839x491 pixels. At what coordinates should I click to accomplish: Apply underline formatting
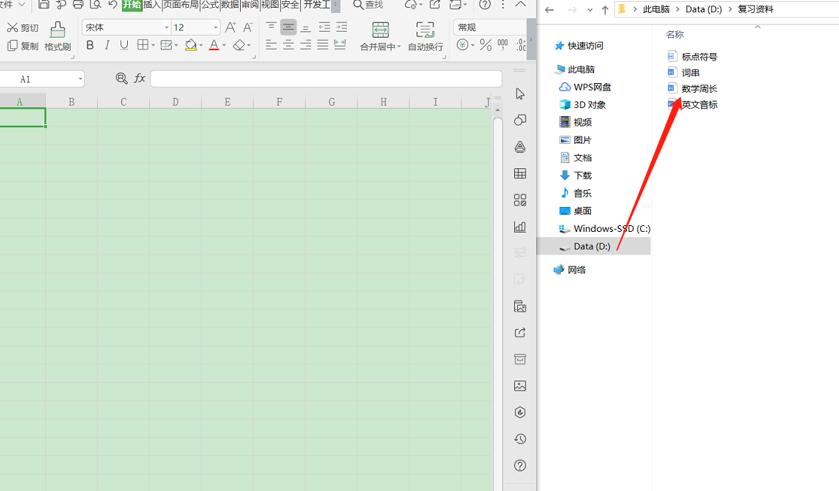[x=123, y=45]
